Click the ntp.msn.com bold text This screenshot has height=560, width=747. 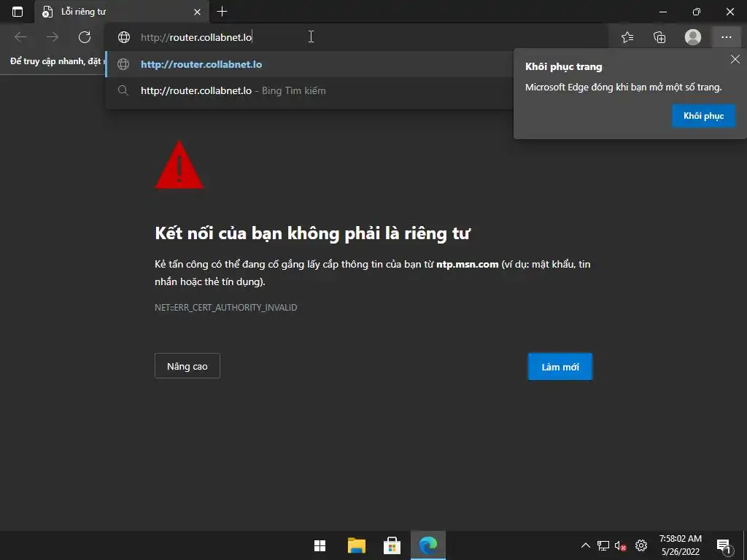(468, 264)
